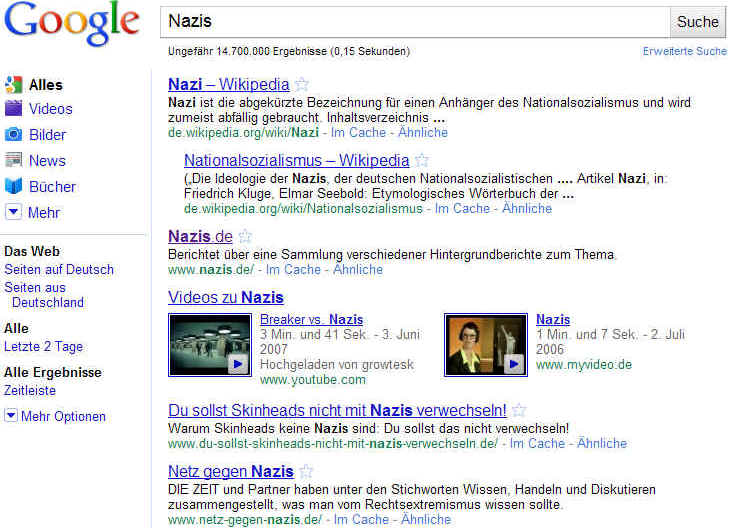Open Im Cache for www.nazis.de
This screenshot has height=528, width=733.
click(x=293, y=269)
